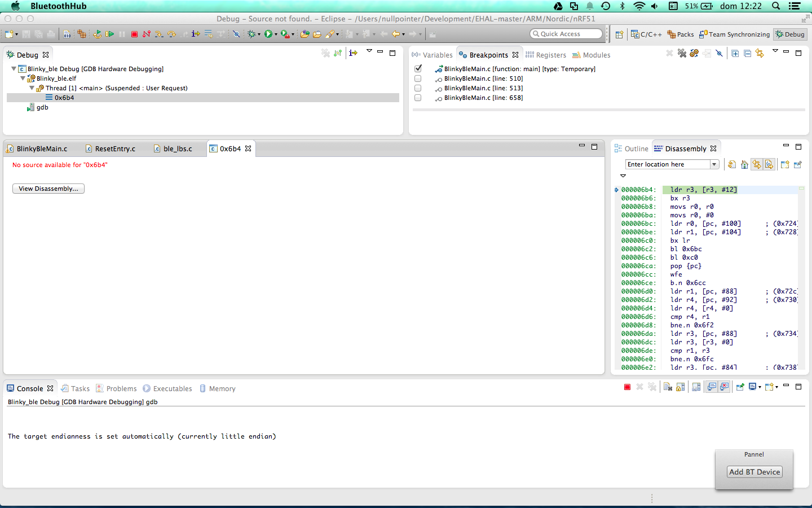The width and height of the screenshot is (812, 508).
Task: Switch to the Modules tab
Action: (x=592, y=55)
